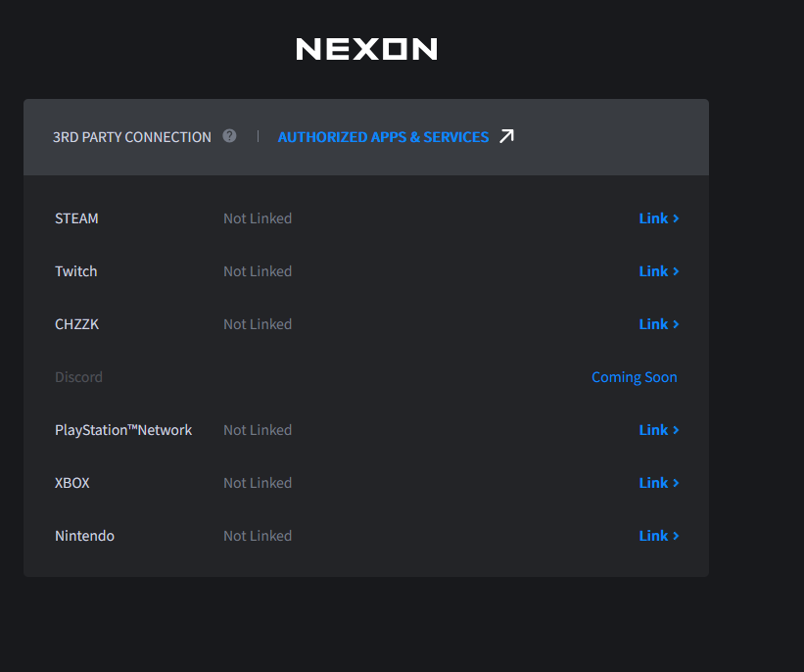Link the PlayStation Network account
Viewport: 804px width, 672px height.
658,430
